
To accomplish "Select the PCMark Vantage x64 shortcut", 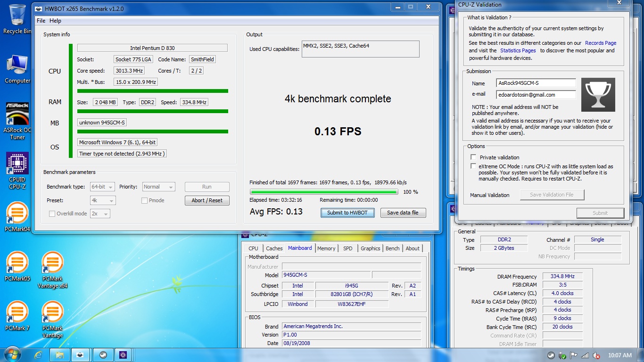I will pos(52,269).
